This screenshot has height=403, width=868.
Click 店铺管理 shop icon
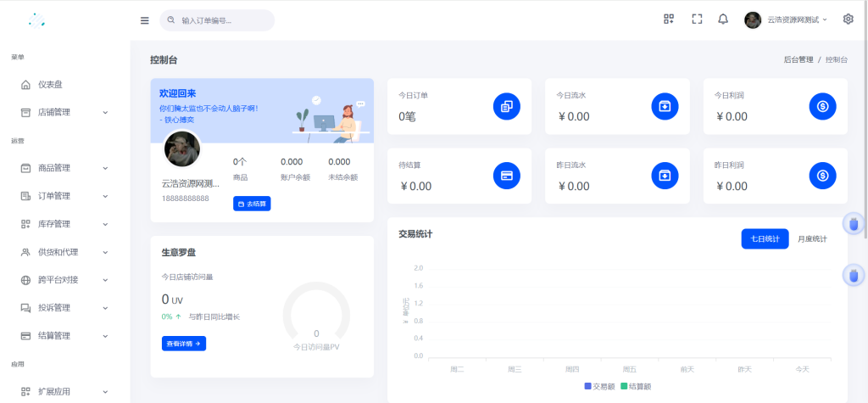25,113
